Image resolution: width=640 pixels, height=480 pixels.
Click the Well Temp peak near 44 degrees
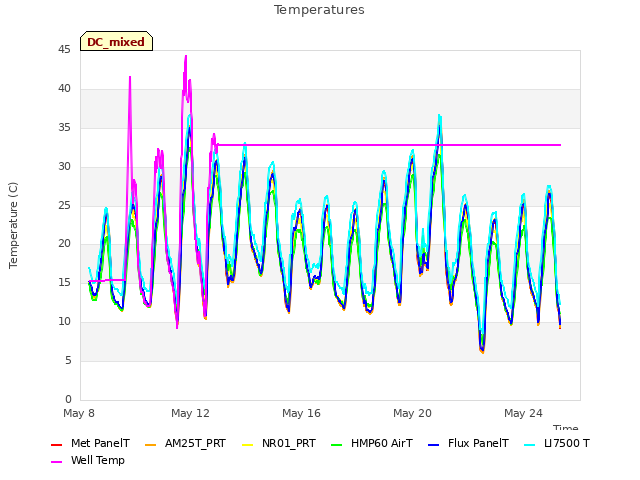186,57
